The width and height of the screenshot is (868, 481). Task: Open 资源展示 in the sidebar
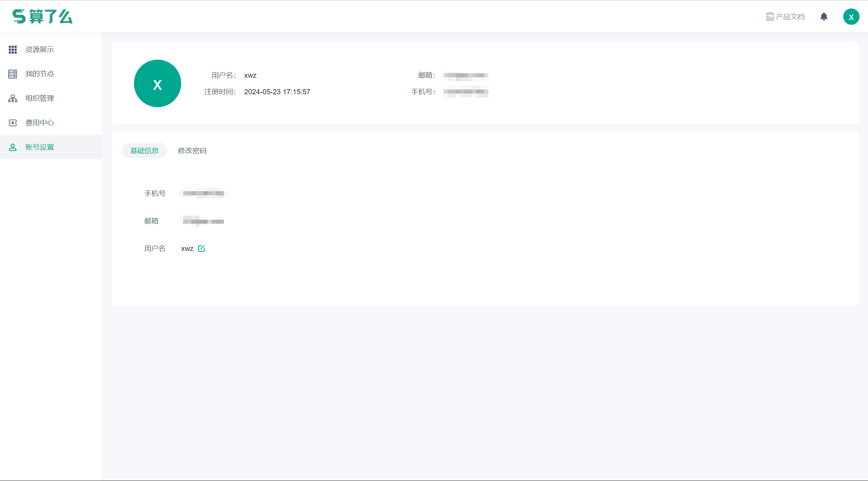pos(40,49)
